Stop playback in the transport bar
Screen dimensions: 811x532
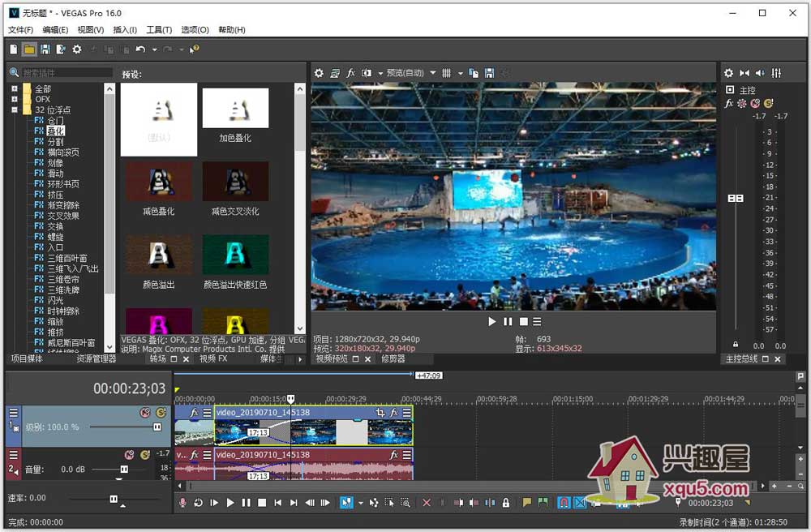(262, 502)
